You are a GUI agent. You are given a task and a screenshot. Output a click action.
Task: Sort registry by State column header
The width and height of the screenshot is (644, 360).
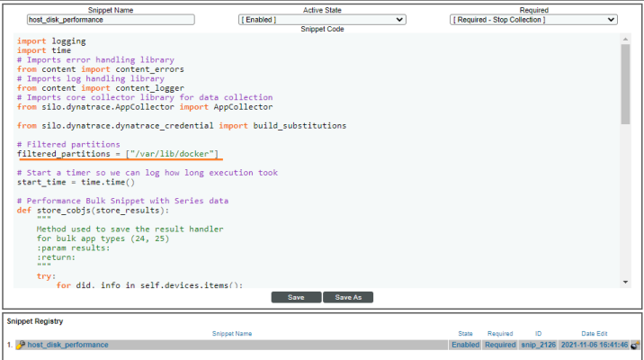click(x=465, y=334)
